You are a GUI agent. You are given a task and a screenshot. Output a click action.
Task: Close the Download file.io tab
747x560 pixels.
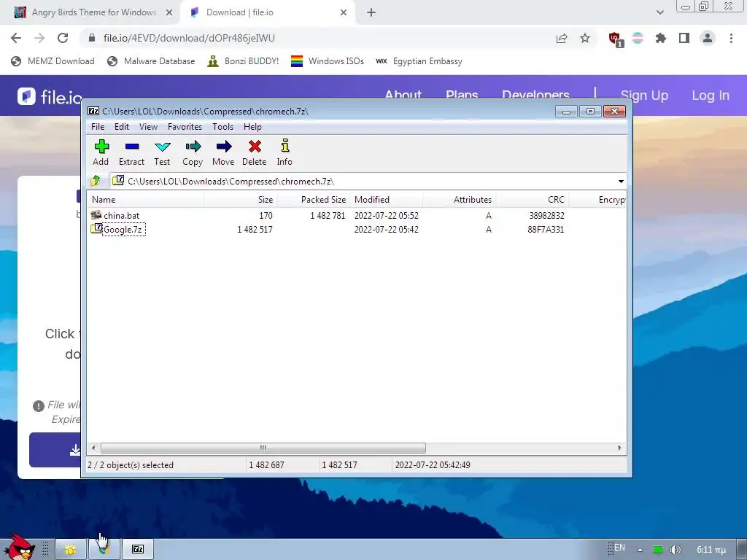coord(344,12)
